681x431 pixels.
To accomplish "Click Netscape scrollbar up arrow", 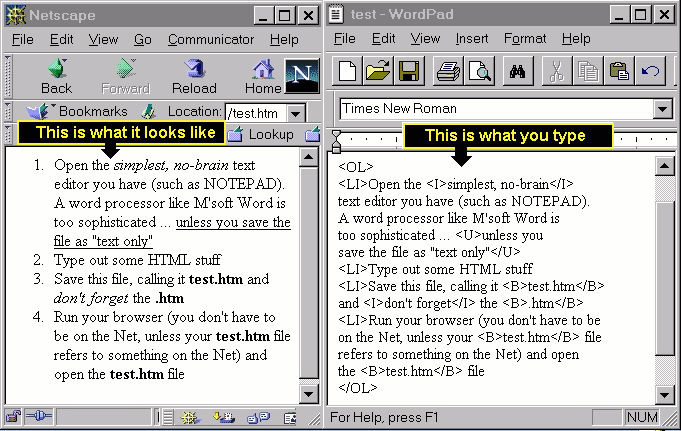I will [x=309, y=157].
